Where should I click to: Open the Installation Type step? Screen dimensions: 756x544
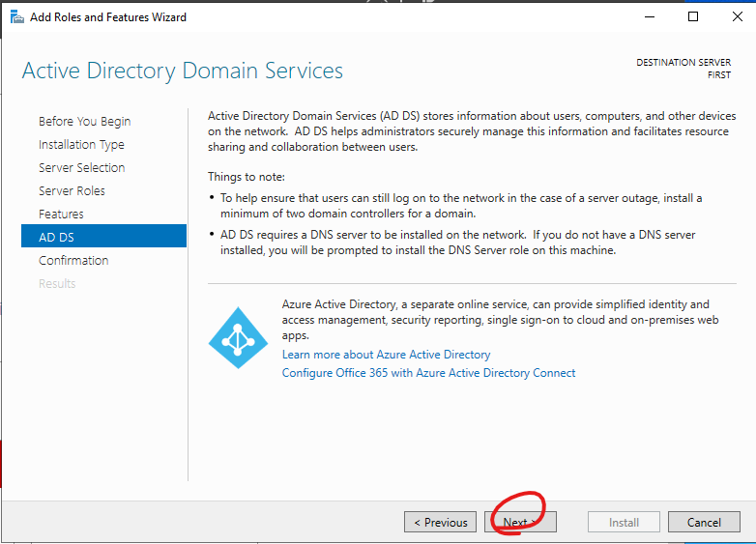81,145
